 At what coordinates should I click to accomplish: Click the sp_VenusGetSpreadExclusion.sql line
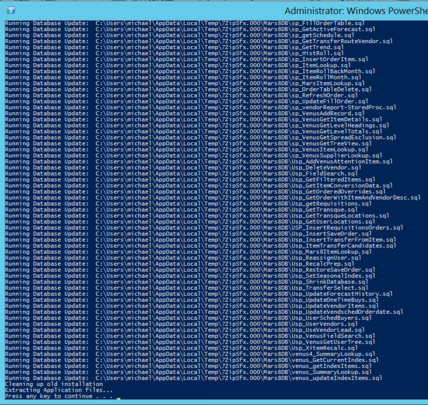pyautogui.click(x=200, y=138)
